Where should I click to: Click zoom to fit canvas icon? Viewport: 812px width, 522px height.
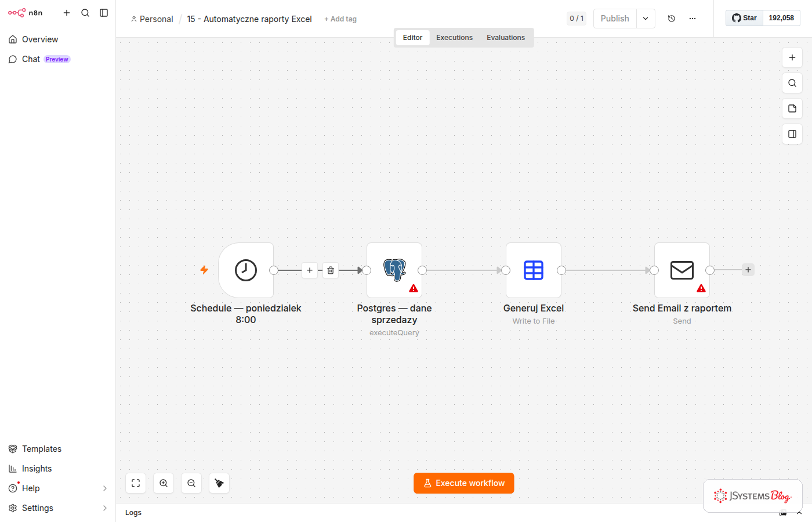[x=136, y=483]
